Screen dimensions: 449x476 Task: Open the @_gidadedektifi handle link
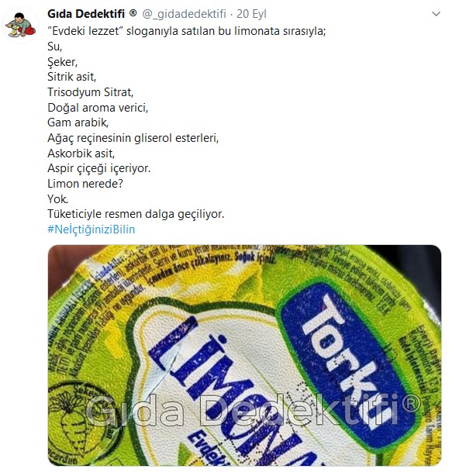coord(184,14)
